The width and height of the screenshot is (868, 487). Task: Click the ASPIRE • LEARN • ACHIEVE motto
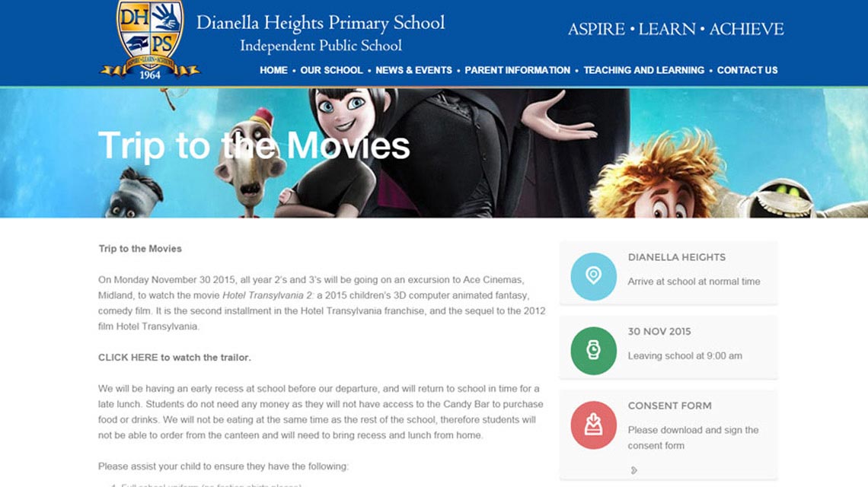pos(676,29)
